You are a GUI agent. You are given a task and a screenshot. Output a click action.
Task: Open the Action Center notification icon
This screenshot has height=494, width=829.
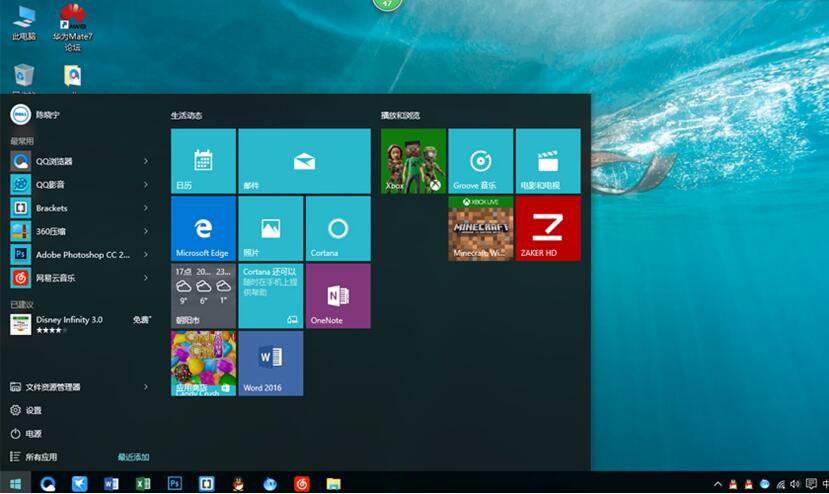click(811, 483)
